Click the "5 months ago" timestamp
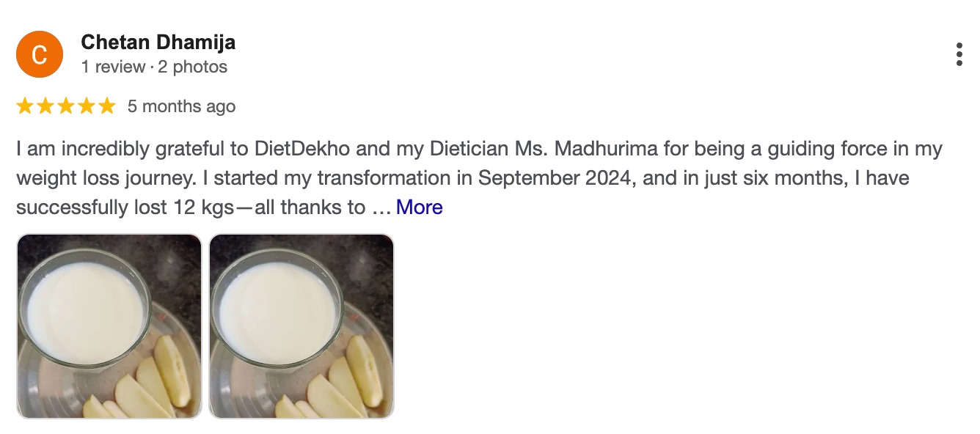The width and height of the screenshot is (980, 434). (x=181, y=106)
